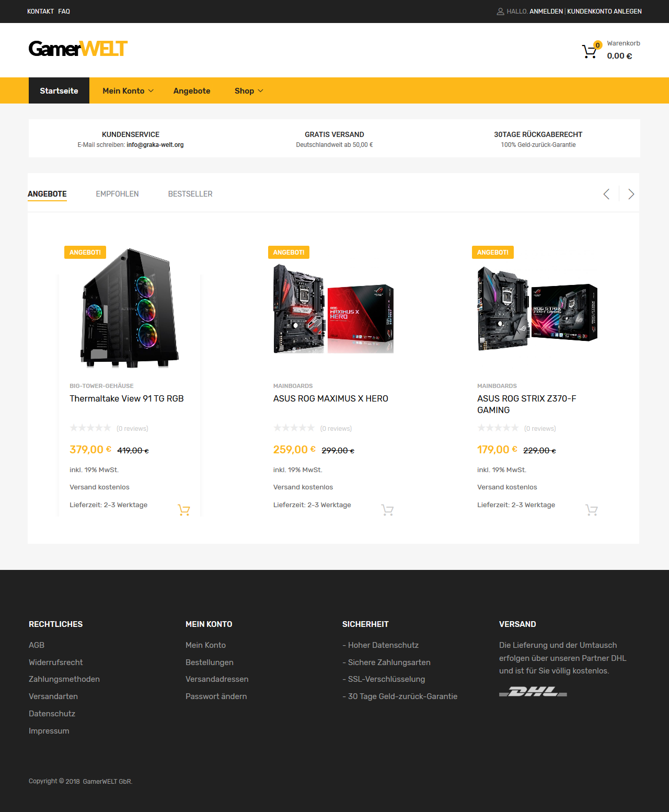669x812 pixels.
Task: Click the GamerWELT logo
Action: 78,49
